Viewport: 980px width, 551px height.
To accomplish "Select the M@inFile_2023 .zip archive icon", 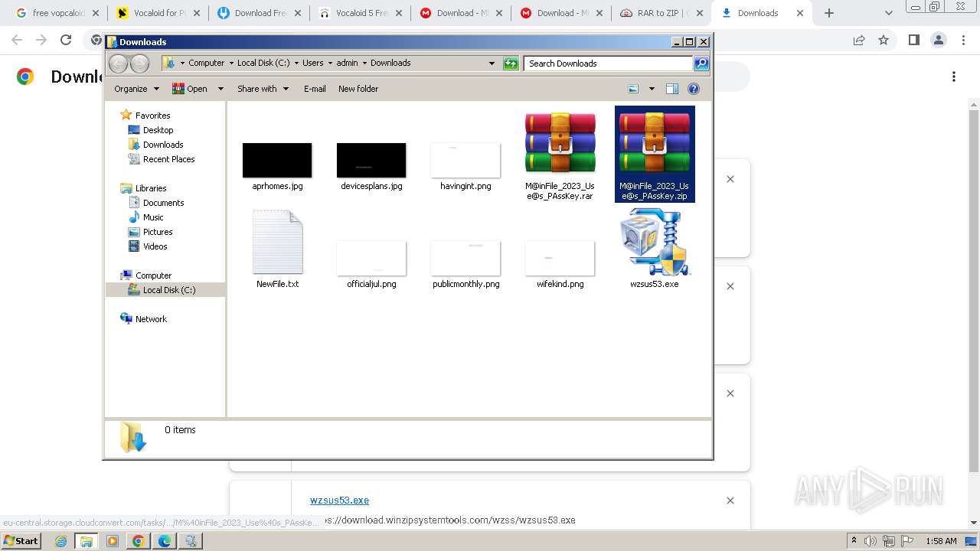I will (x=655, y=142).
